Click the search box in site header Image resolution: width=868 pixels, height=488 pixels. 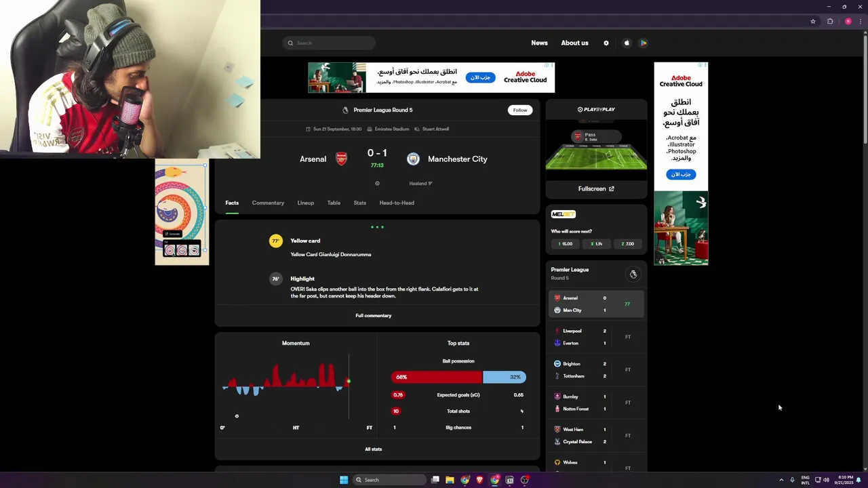coord(329,43)
